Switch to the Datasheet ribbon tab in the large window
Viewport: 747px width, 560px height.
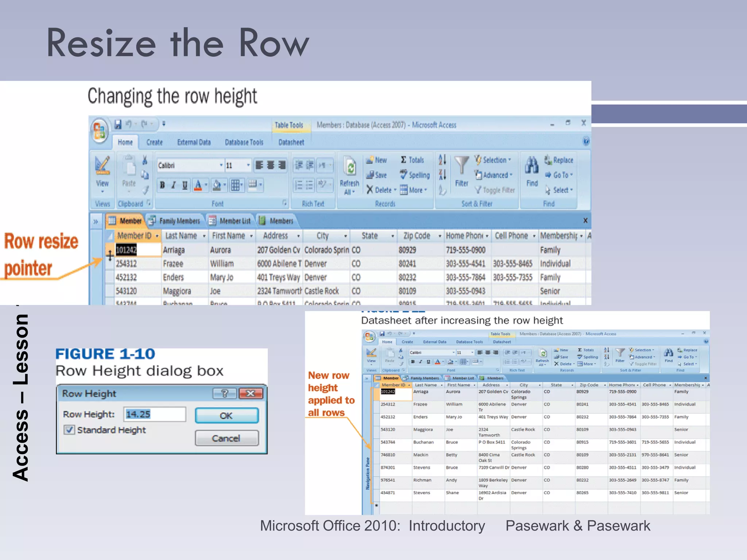tap(291, 142)
